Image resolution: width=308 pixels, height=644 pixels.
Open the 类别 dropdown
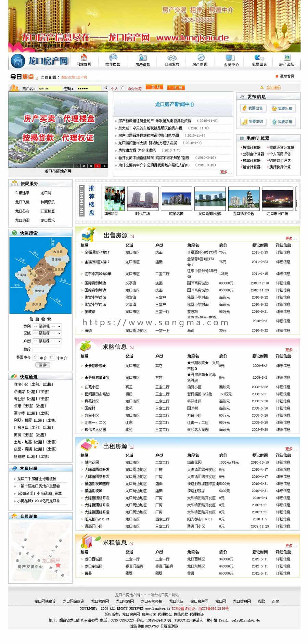pyautogui.click(x=47, y=326)
